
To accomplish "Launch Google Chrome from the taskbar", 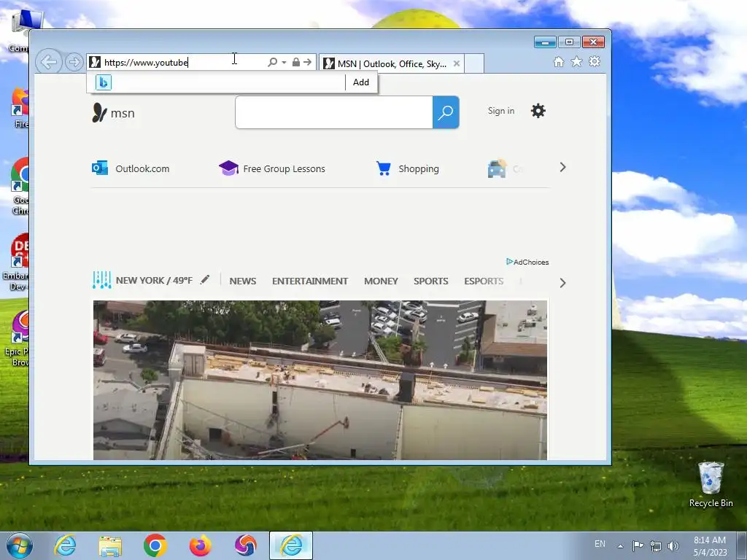I will [x=155, y=545].
